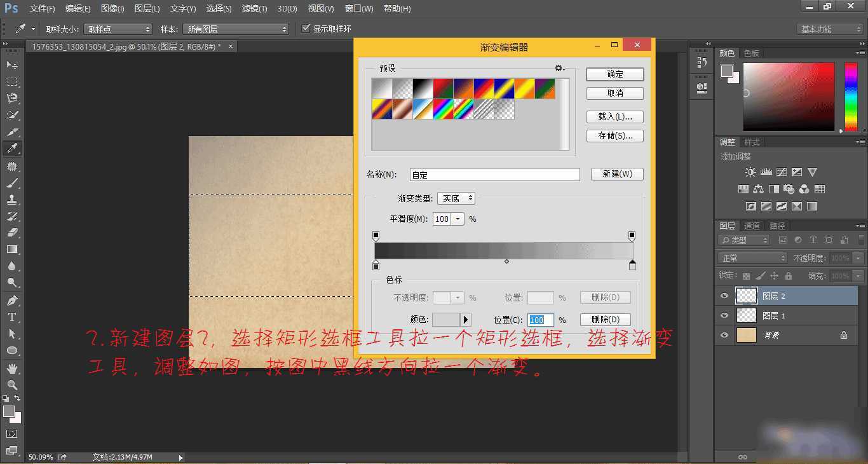
Task: Select the Rectangular Marquee tool
Action: (x=12, y=82)
